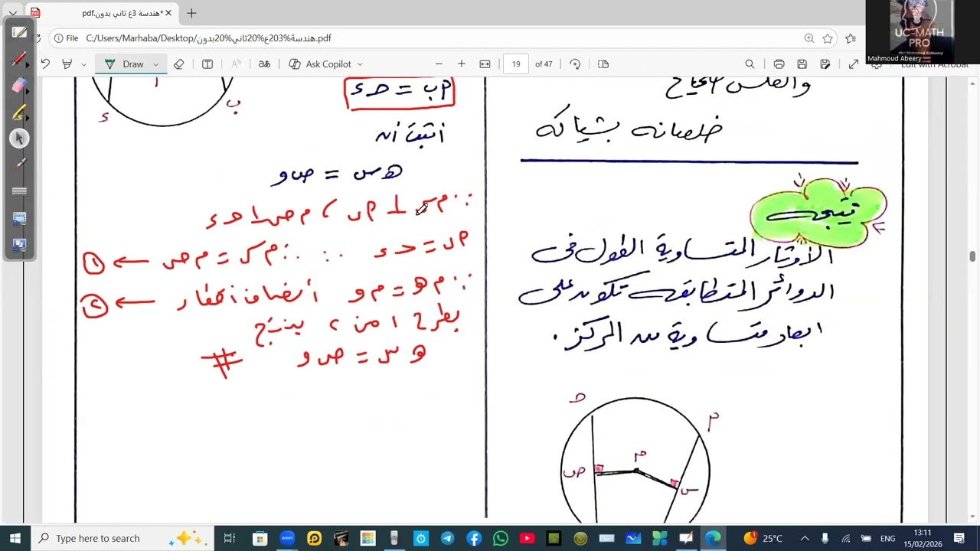Open Task View on the taskbar
Viewport: 980px width, 551px height.
(230, 538)
